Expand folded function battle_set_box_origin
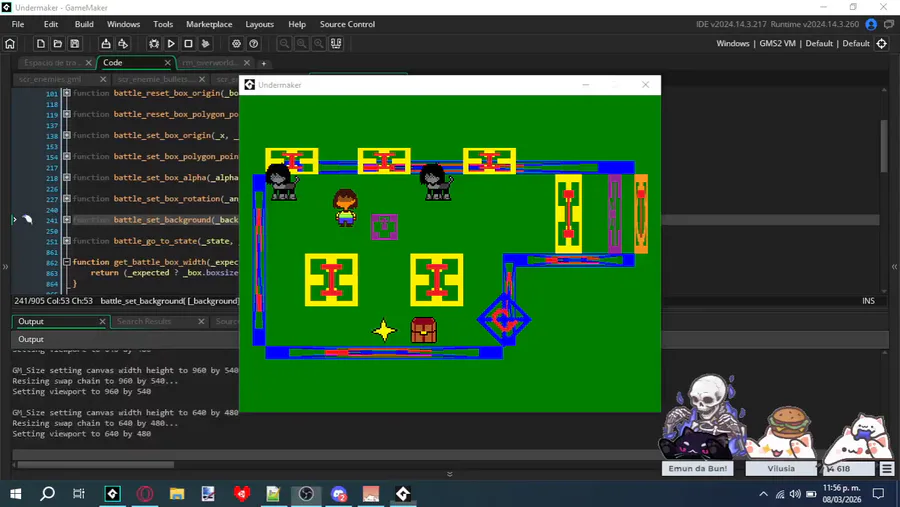 coord(67,136)
